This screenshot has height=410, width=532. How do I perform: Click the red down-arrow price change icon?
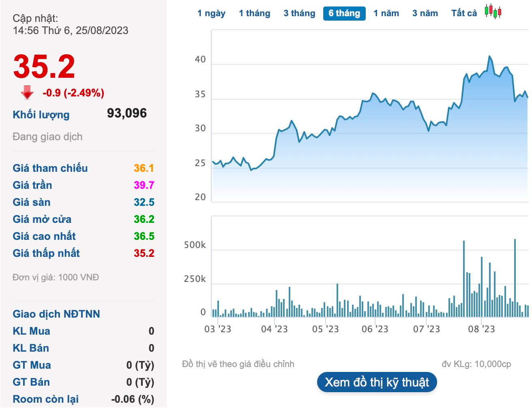27,92
